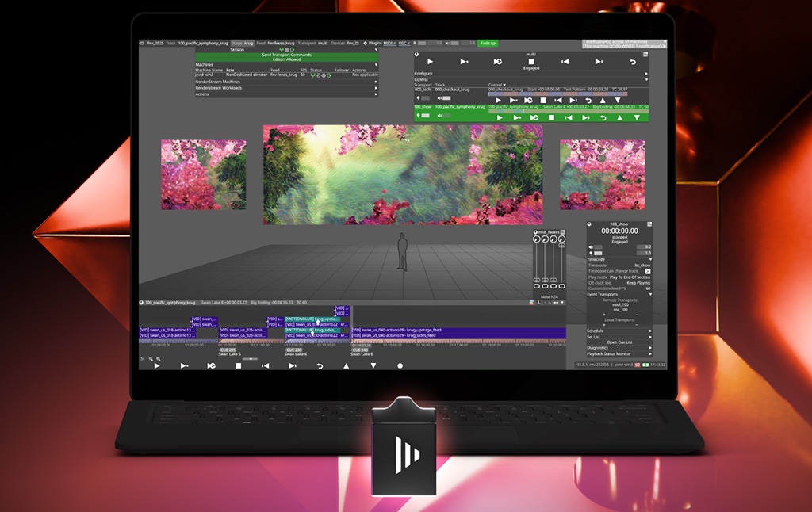Open Feed menu in top bar
This screenshot has height=512, width=812.
[x=275, y=44]
